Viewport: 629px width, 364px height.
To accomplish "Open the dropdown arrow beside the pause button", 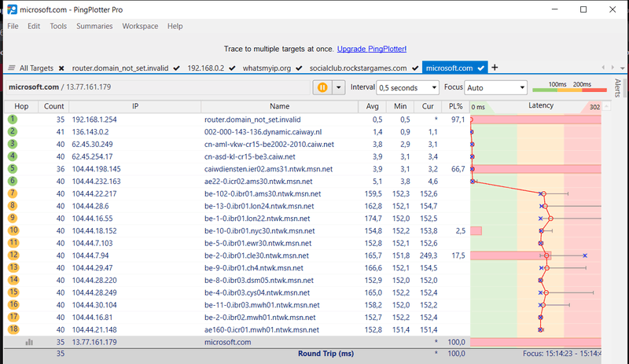I will (339, 87).
